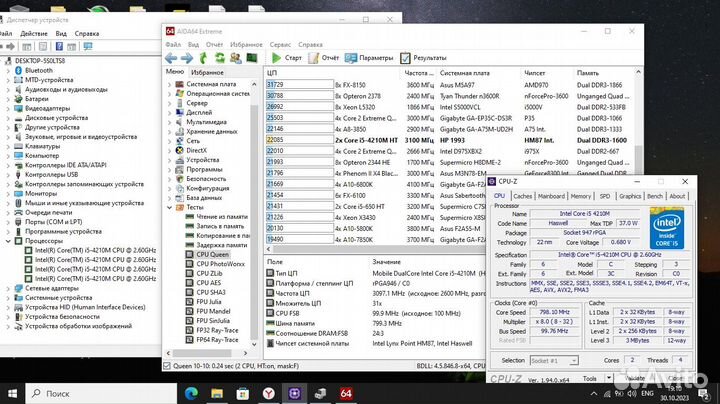This screenshot has height=404, width=720.
Task: Open Параметры in AIDA64 toolbar
Action: tap(369, 58)
